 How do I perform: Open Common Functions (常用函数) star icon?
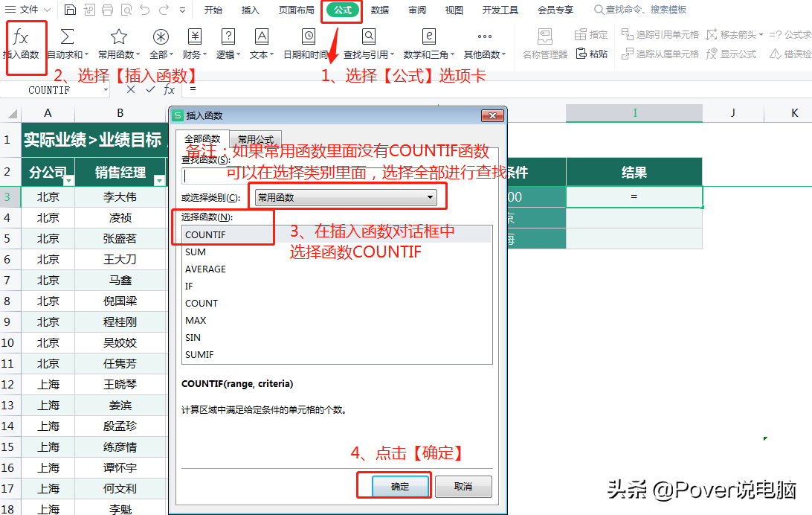[118, 36]
